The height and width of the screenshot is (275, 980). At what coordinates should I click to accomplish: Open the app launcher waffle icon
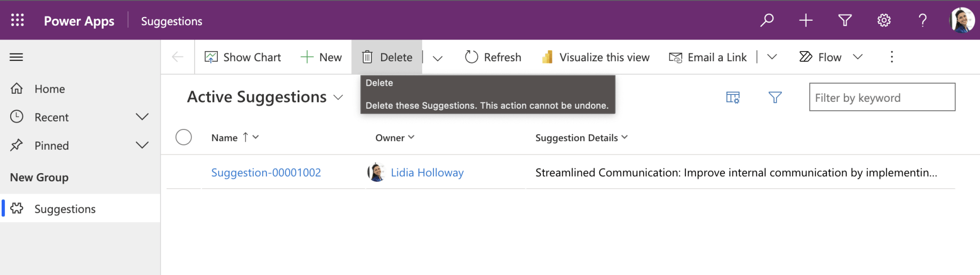click(18, 20)
